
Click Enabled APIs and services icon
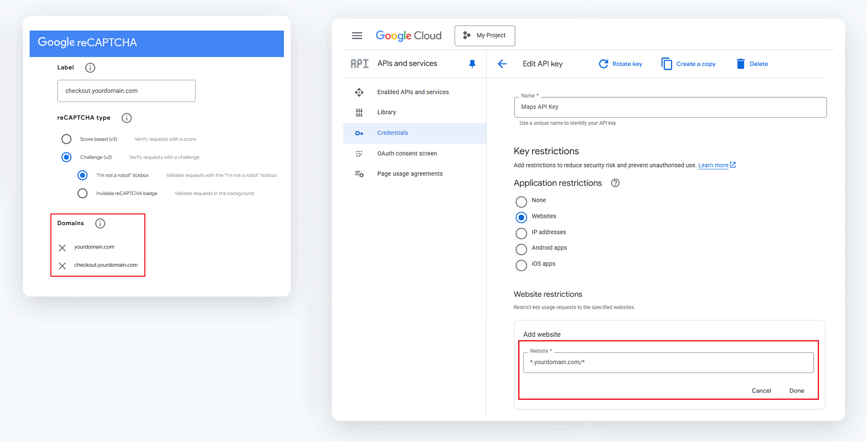359,92
